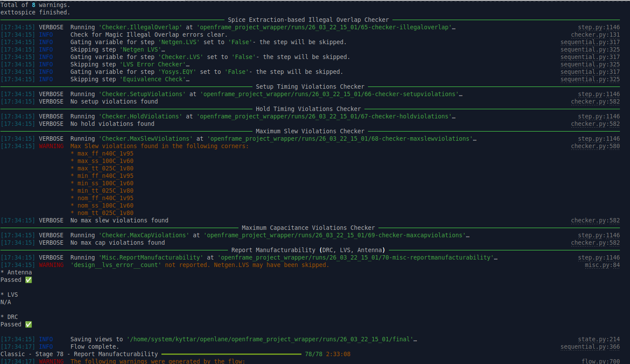Click the green checkmark under Antenna
The image size is (630, 364).
click(x=28, y=280)
